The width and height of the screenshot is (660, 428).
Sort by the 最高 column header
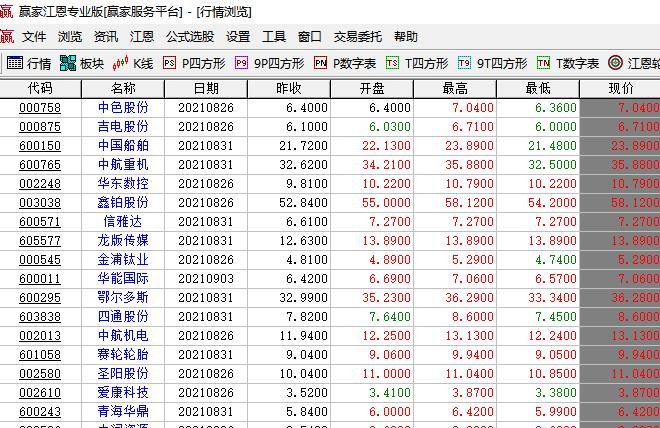[455, 88]
